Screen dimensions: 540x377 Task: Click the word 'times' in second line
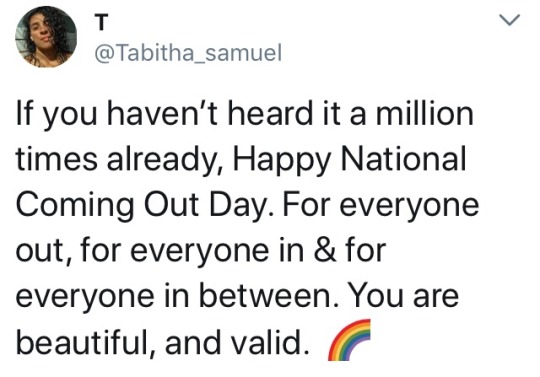pyautogui.click(x=57, y=159)
